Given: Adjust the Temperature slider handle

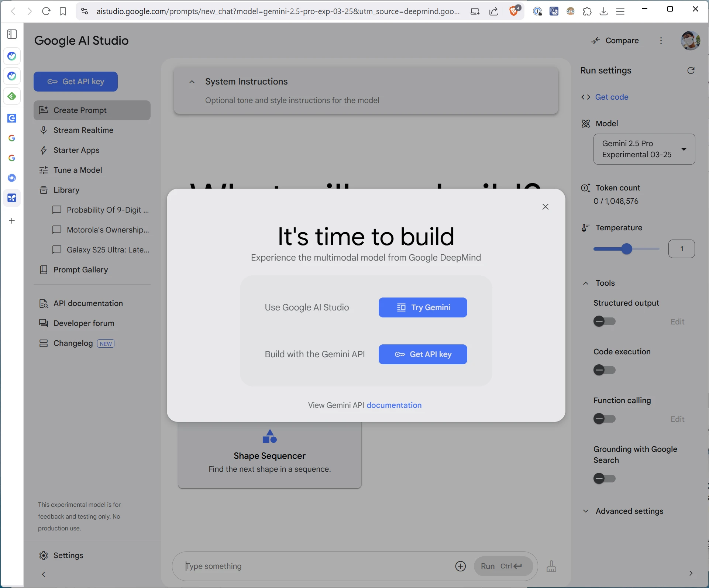Looking at the screenshot, I should coord(626,249).
